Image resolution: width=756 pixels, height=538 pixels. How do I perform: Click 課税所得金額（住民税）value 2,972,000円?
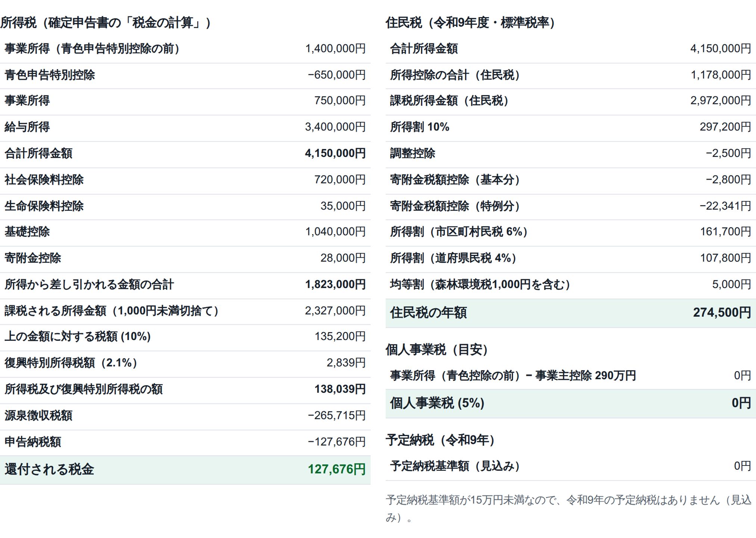point(721,101)
